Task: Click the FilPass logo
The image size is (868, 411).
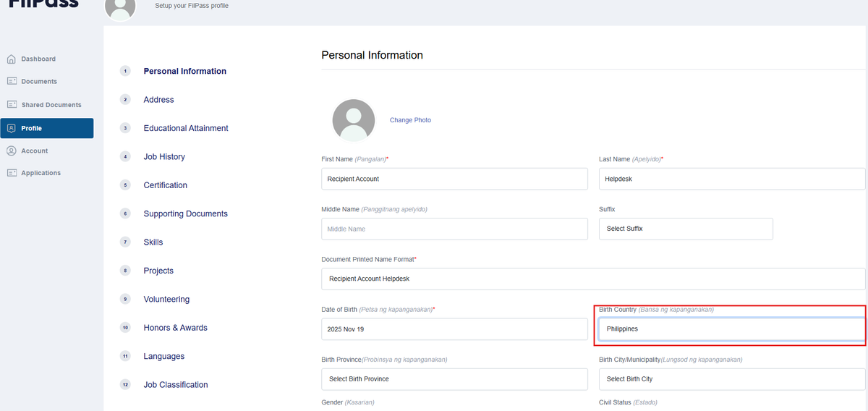Action: 43,4
